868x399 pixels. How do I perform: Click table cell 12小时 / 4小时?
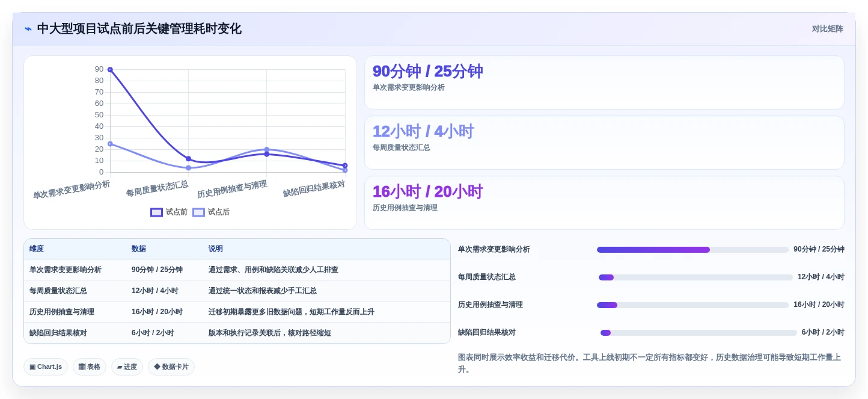pyautogui.click(x=155, y=291)
